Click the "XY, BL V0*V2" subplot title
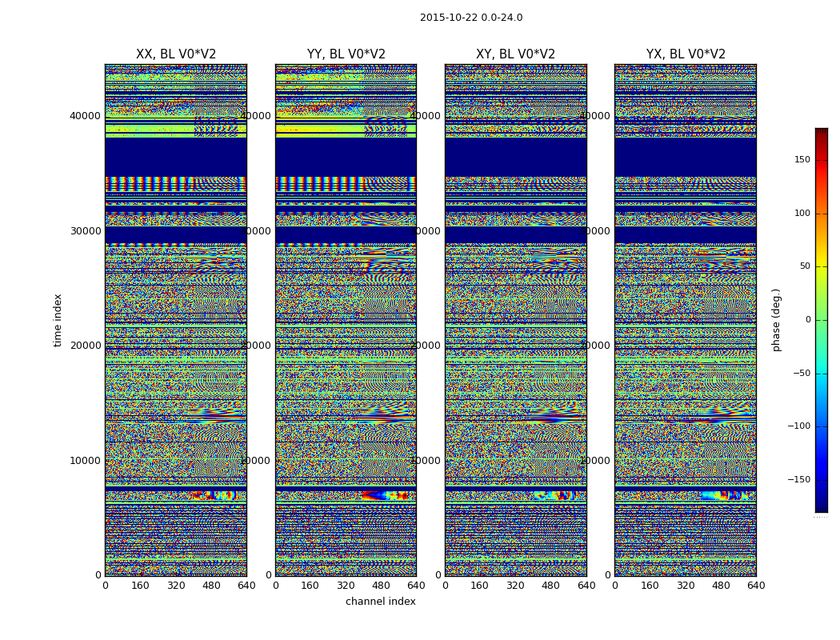 pos(515,54)
